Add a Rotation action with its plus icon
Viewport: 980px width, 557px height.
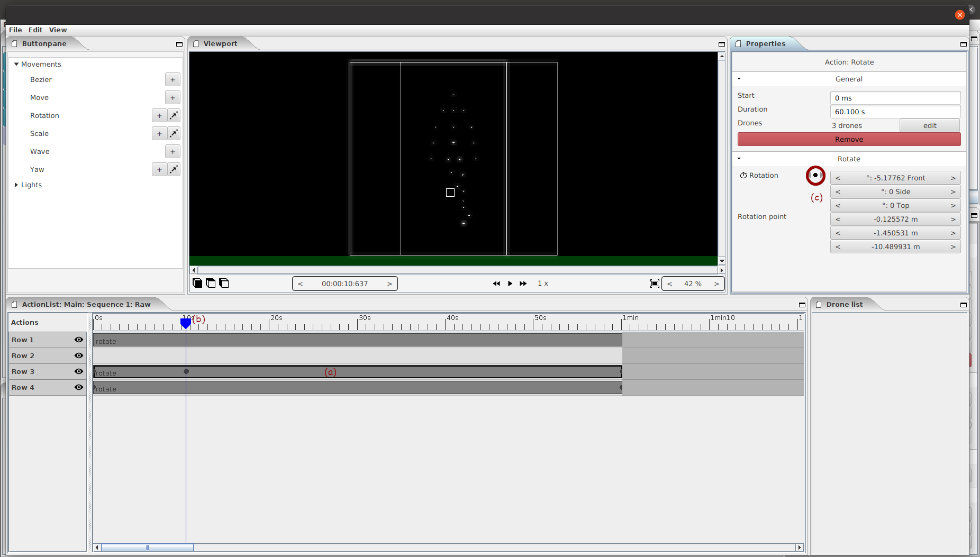click(159, 115)
